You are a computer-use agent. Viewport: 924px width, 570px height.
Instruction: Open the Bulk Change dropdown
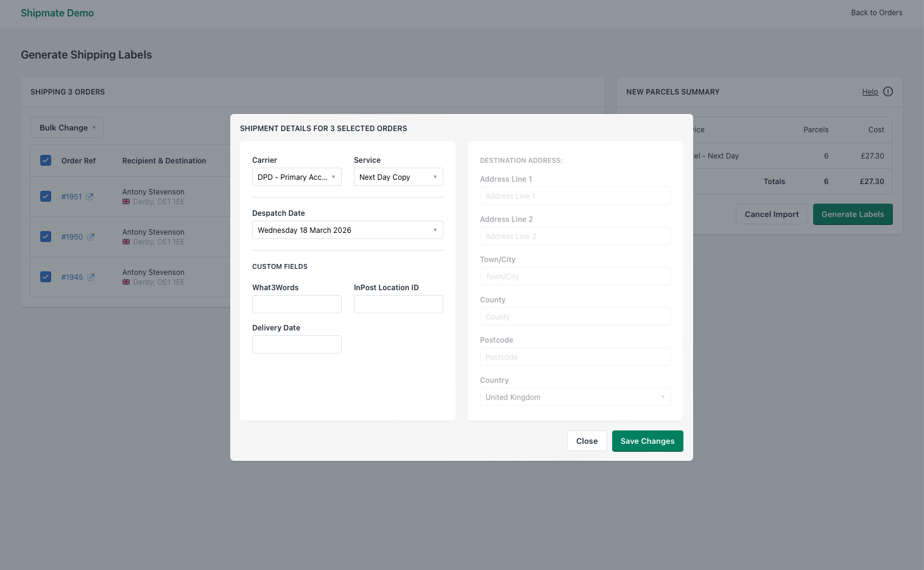click(66, 127)
